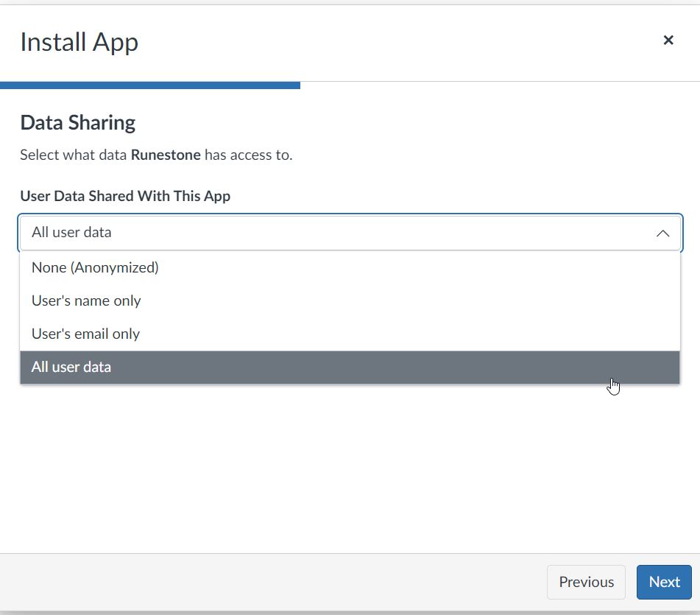
Task: Select highlighted 'All user data' list option
Action: (350, 367)
